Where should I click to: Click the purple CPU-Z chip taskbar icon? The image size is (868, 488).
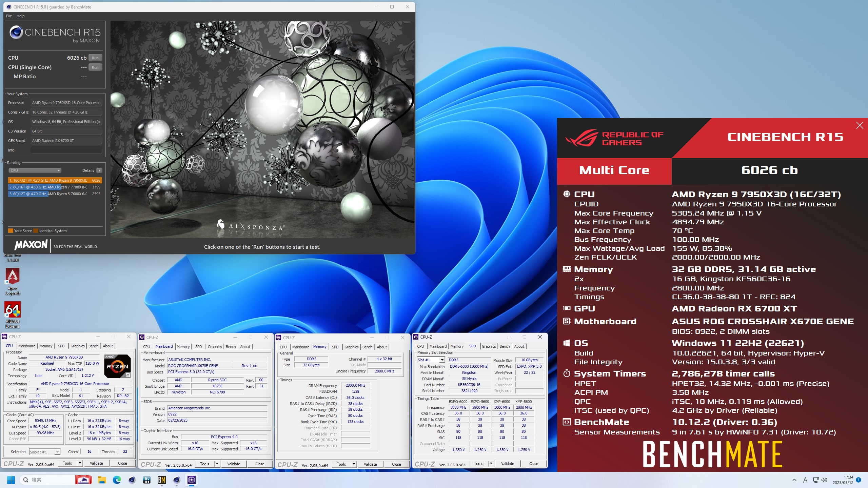click(x=192, y=480)
